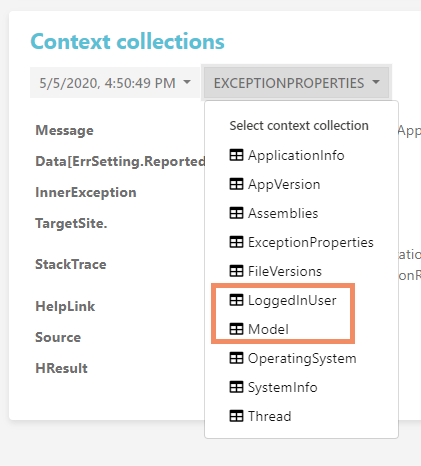Click the Context collections heading
The image size is (421, 466).
pos(128,42)
